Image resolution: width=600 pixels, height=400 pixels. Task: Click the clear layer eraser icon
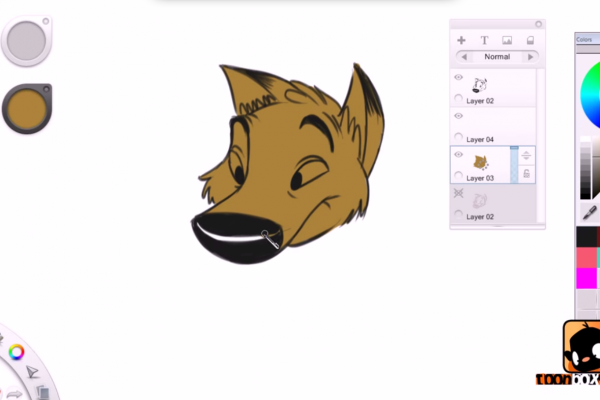coord(530,41)
